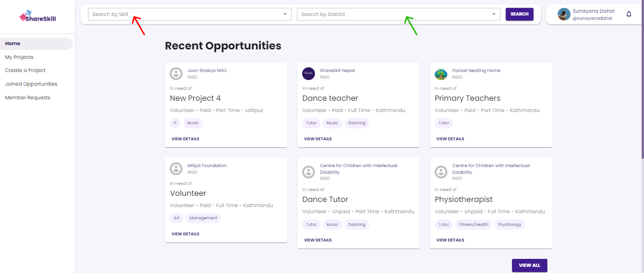Click the Milijuli Foundation avatar icon
Screen dimensions: 644x273
click(176, 169)
